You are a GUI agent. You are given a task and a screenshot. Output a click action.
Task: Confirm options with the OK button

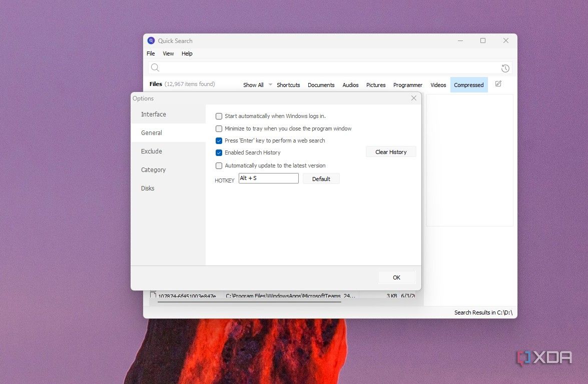396,277
